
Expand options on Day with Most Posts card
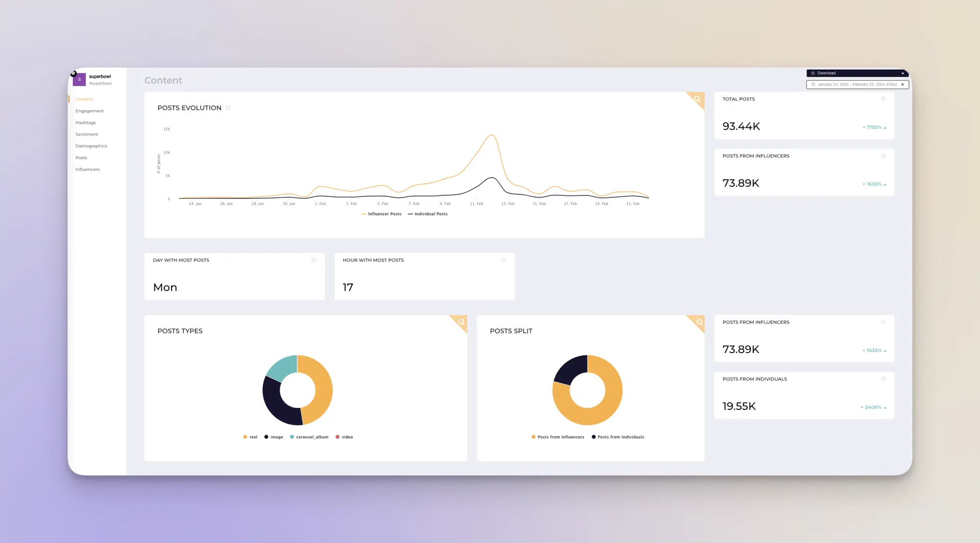[314, 260]
